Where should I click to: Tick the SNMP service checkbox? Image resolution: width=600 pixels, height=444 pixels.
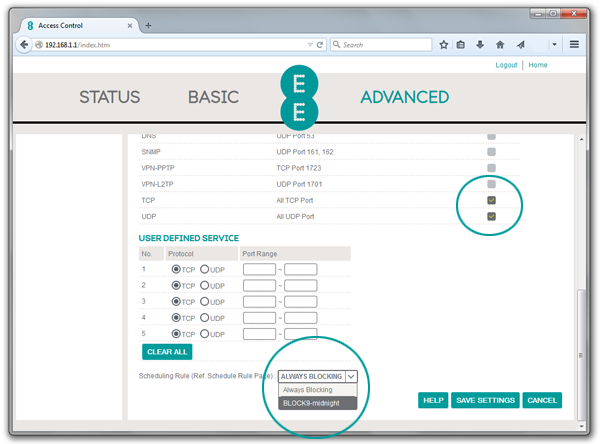pos(491,152)
